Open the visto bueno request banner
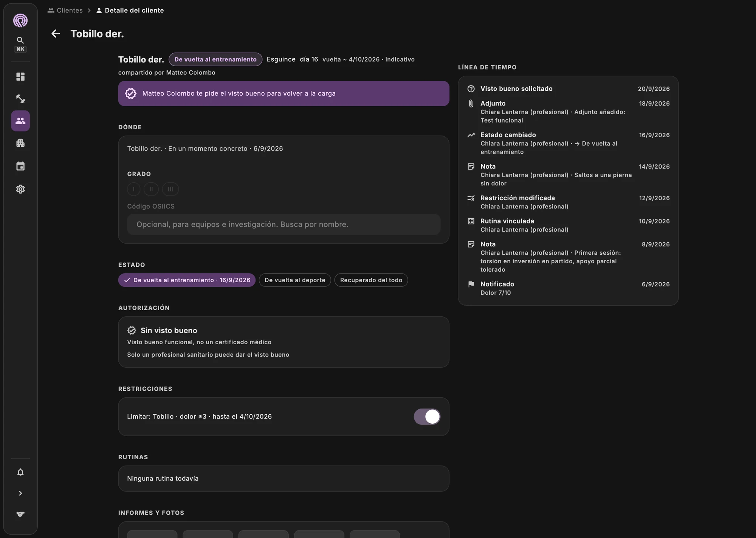The image size is (756, 538). coord(283,93)
